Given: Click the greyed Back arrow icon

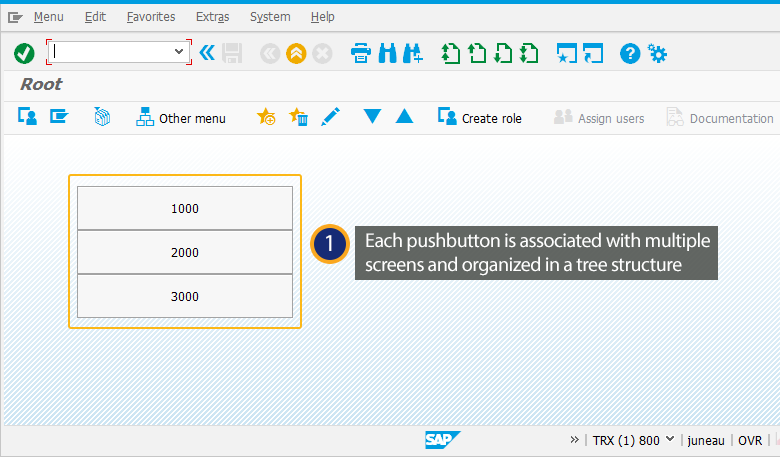Looking at the screenshot, I should (270, 53).
